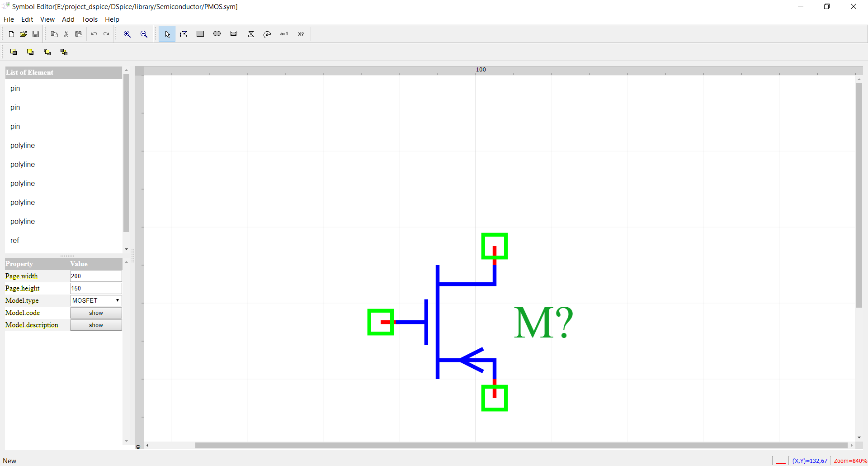Choose the rectangle shape tool
Viewport: 868px width, 466px height.
point(200,34)
